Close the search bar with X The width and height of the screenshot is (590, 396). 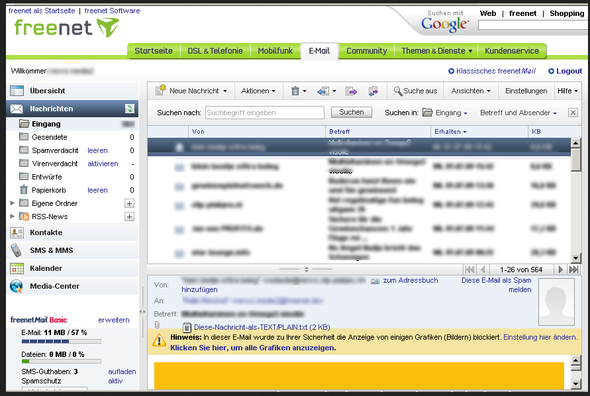click(x=573, y=113)
